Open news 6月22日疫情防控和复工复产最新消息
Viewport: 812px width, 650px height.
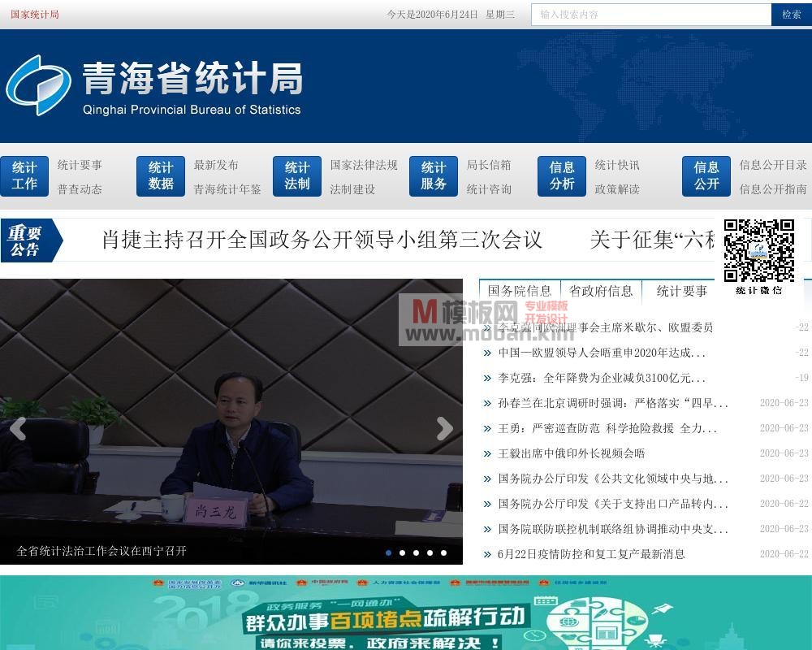(591, 555)
